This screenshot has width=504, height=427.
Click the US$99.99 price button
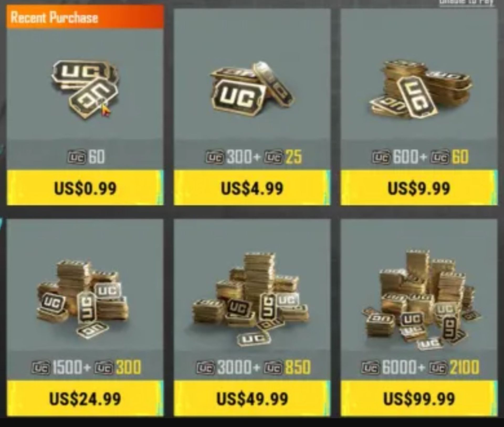tap(419, 398)
